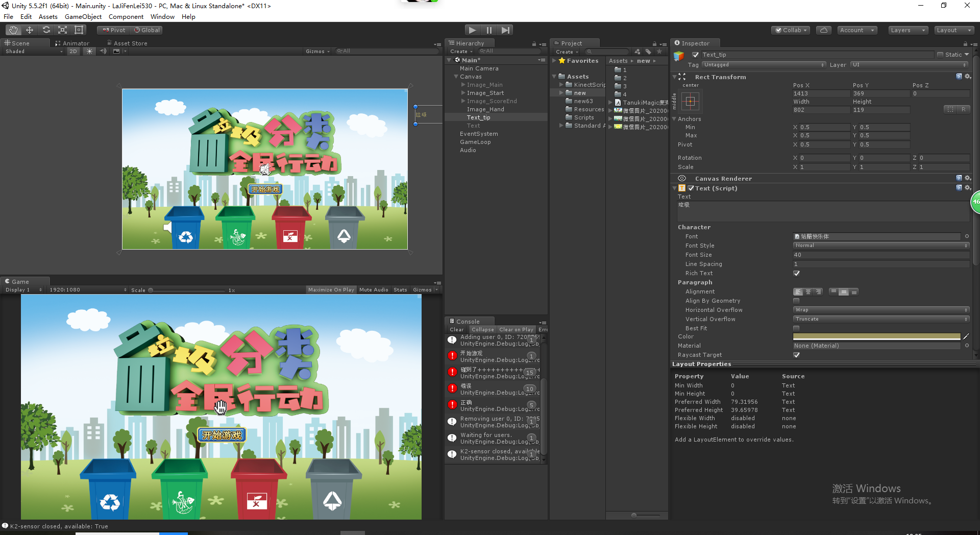This screenshot has height=535, width=980.
Task: Toggle Pivot handle position
Action: coord(113,30)
